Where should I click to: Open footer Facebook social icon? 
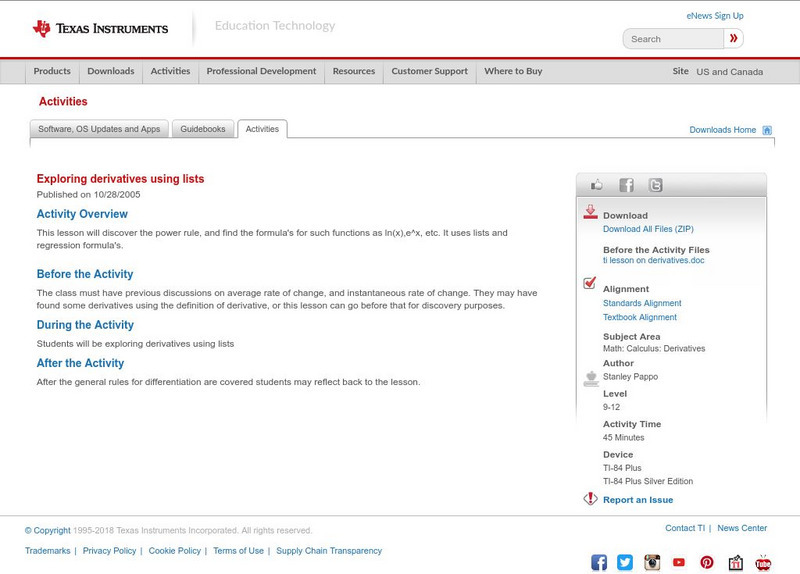coord(599,562)
